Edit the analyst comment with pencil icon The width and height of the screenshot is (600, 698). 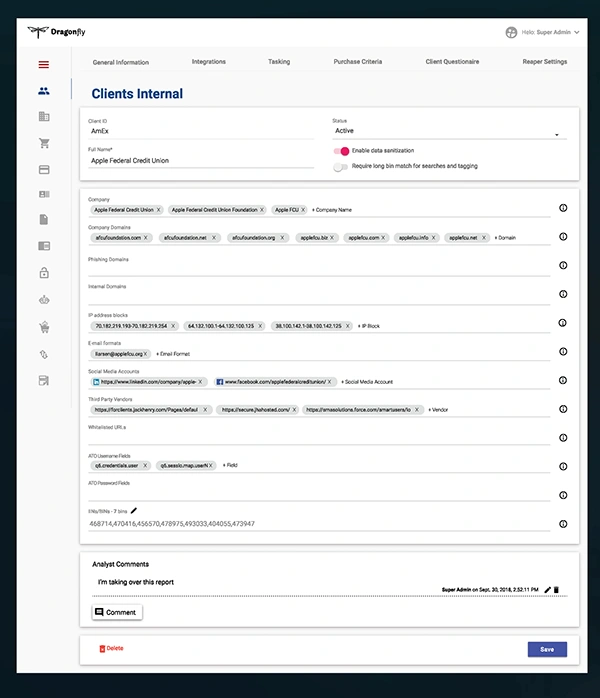click(547, 589)
